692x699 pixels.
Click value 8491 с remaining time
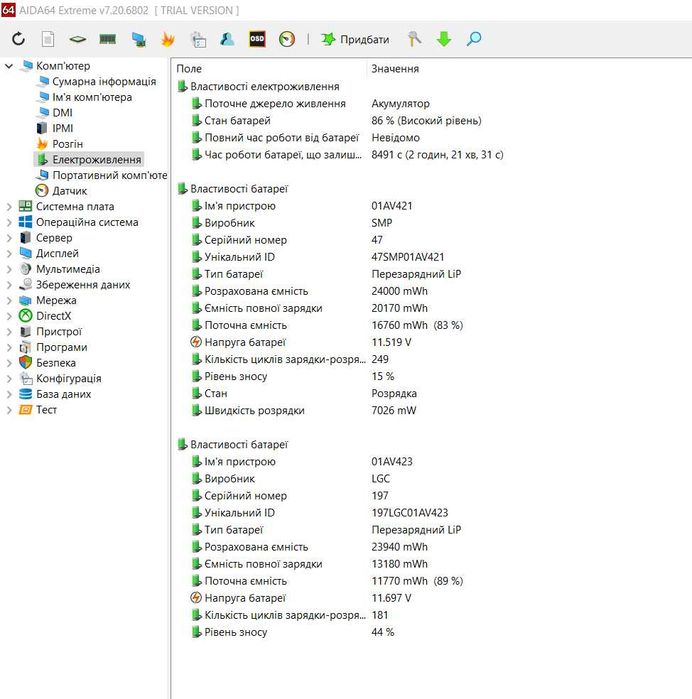click(437, 155)
